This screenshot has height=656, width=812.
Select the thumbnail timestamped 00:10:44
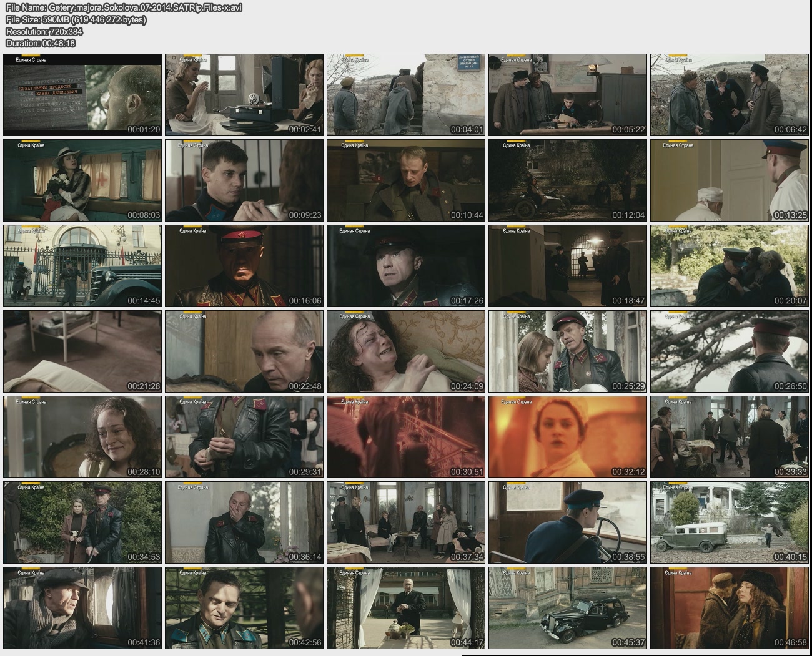point(405,180)
